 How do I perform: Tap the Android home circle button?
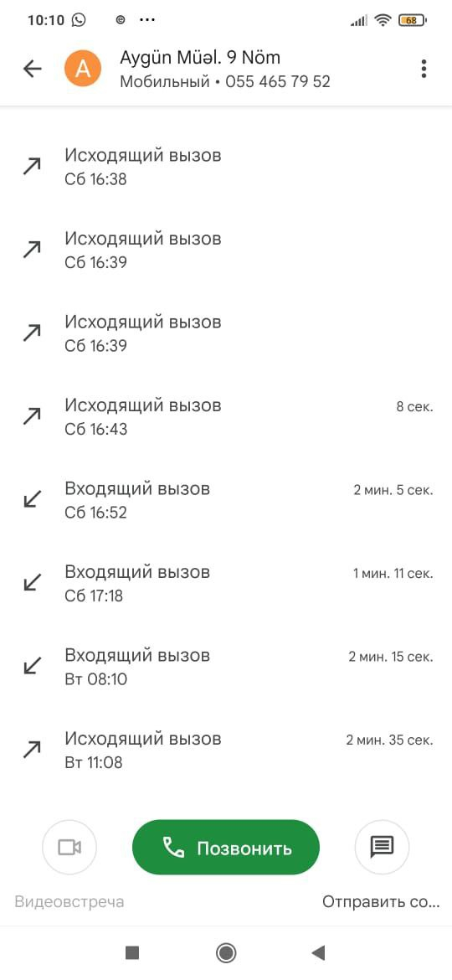(225, 952)
